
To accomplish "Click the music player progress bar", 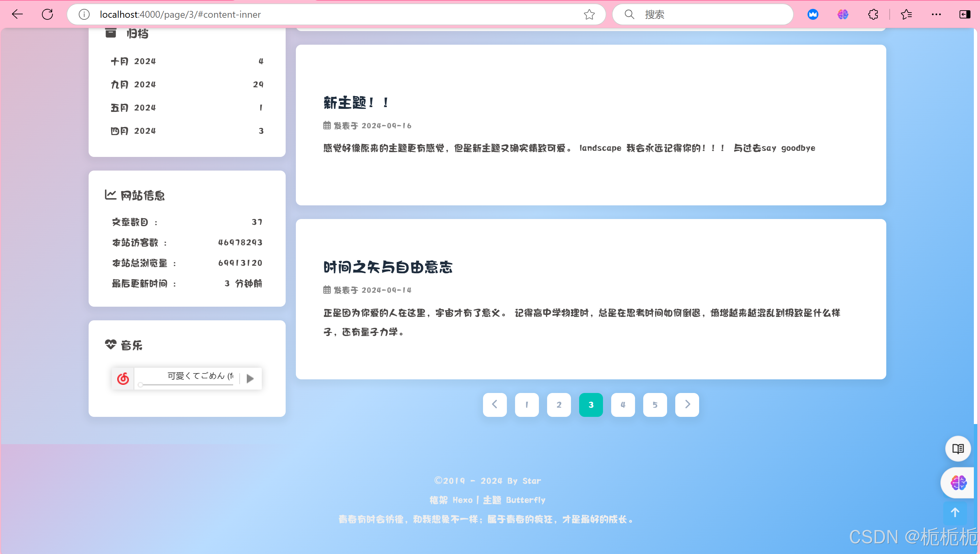I will [186, 385].
